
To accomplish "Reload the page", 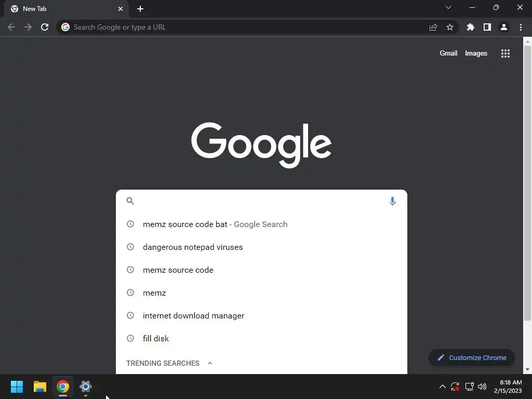I will (45, 27).
